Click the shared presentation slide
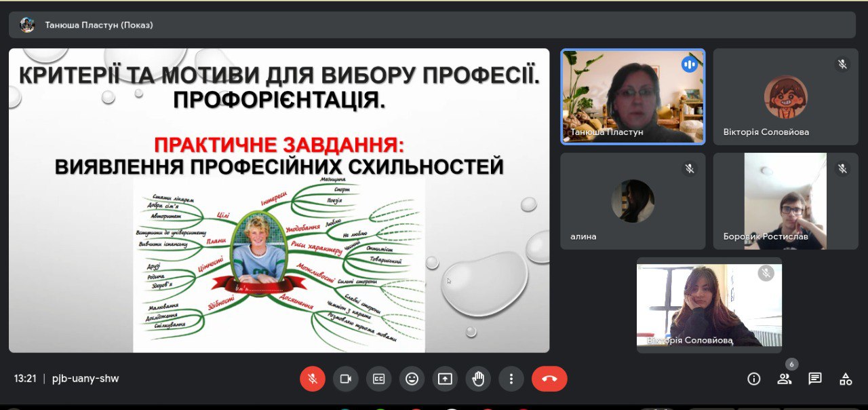Screen dimensions: 868x410 coord(279,200)
